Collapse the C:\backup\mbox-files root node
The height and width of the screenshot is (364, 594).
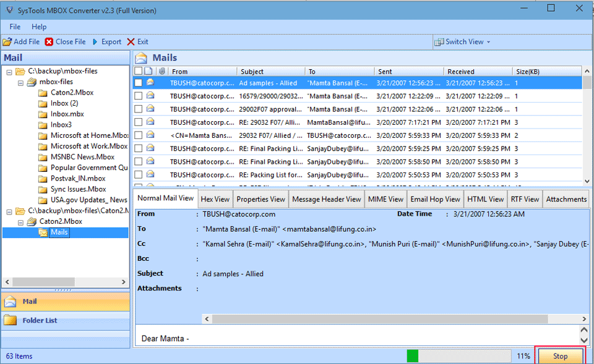[9, 72]
